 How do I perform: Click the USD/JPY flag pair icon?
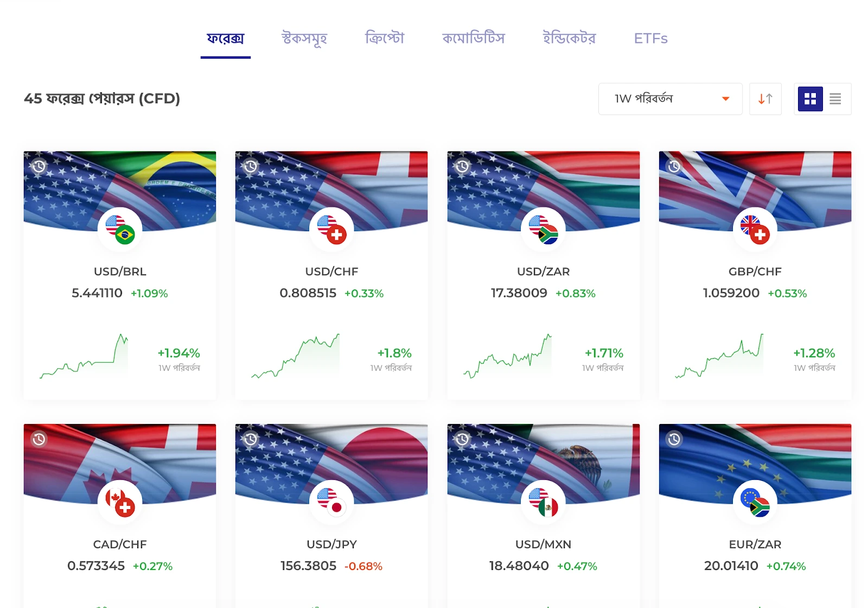click(331, 502)
